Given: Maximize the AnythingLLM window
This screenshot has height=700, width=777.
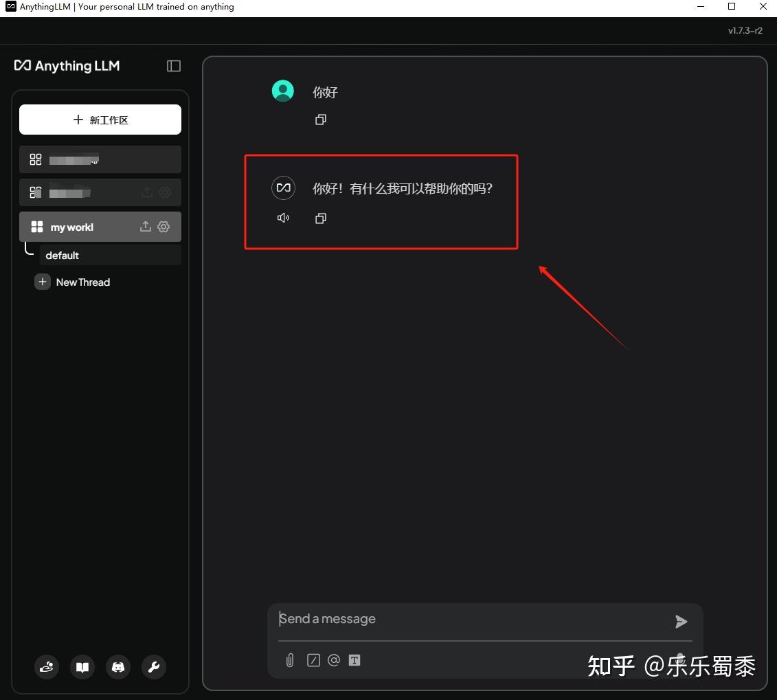Looking at the screenshot, I should 732,6.
